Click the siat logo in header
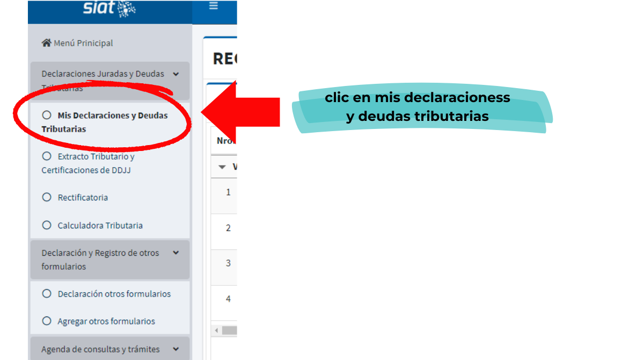Image resolution: width=644 pixels, height=360 pixels. [x=109, y=8]
